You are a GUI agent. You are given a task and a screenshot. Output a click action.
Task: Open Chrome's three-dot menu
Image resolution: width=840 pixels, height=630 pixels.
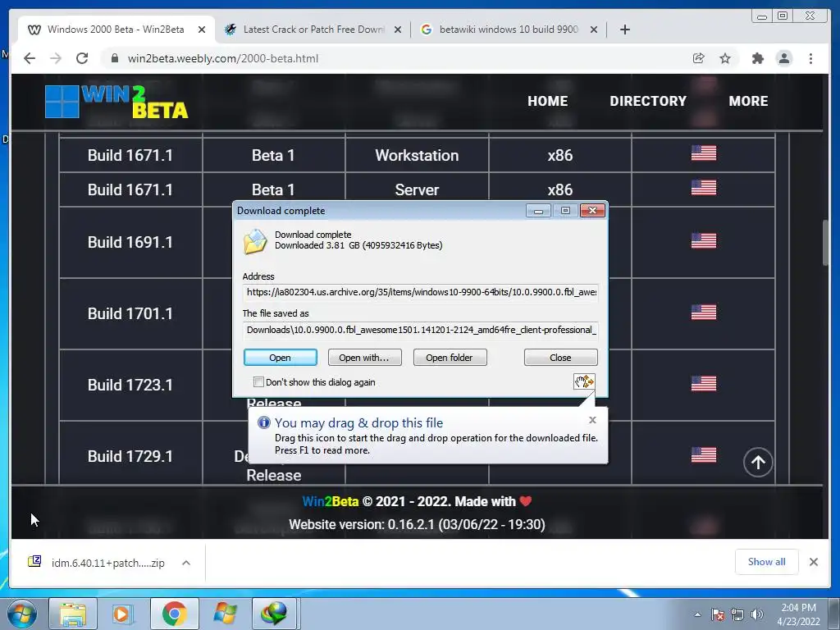(x=810, y=58)
